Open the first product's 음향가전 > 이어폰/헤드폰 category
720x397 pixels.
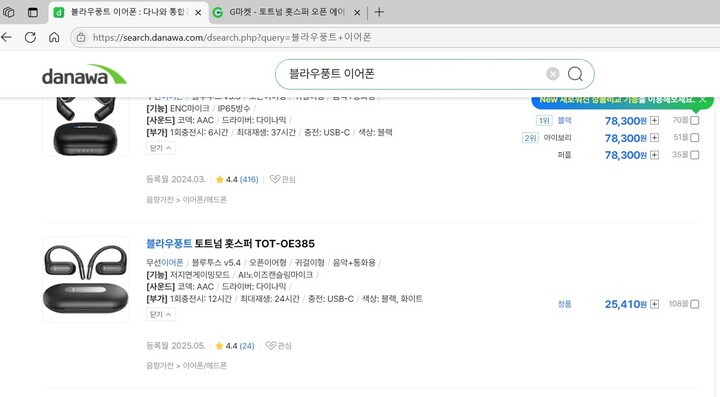point(186,200)
